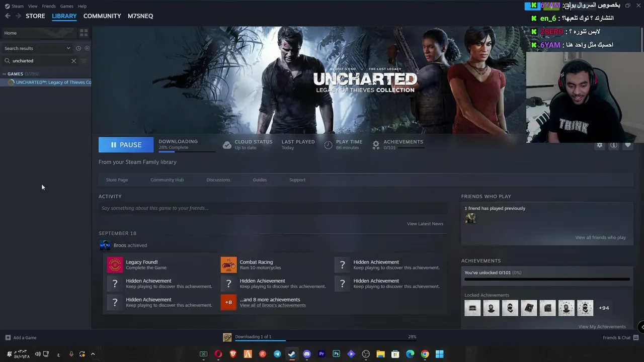Open the Combat Racing achievement icon

pos(228,264)
